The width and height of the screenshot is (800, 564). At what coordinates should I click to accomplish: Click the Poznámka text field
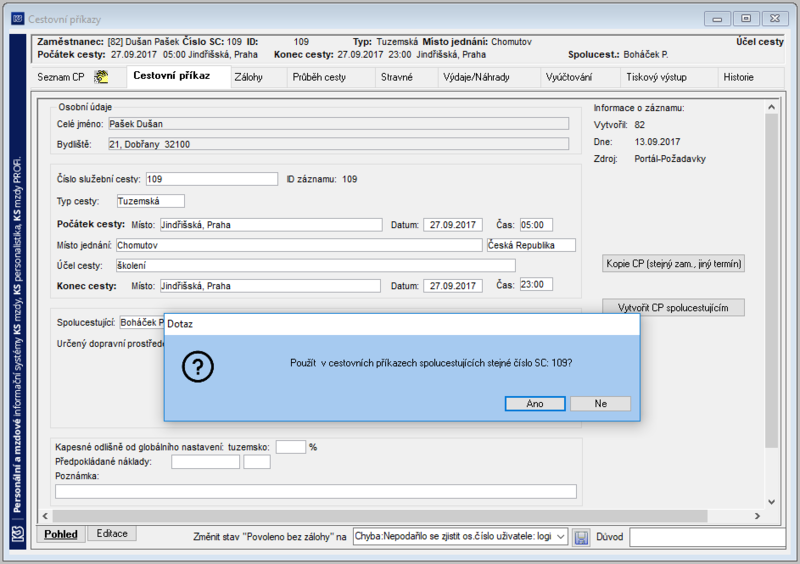(x=316, y=492)
